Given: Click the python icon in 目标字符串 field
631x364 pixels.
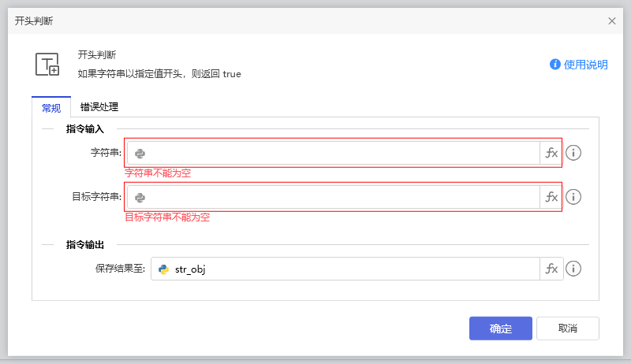Looking at the screenshot, I should (x=140, y=197).
